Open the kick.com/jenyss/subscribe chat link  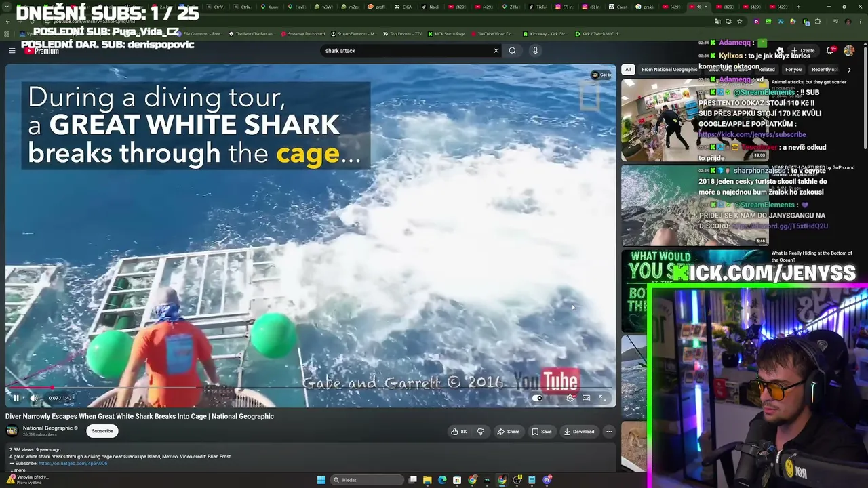tap(752, 134)
